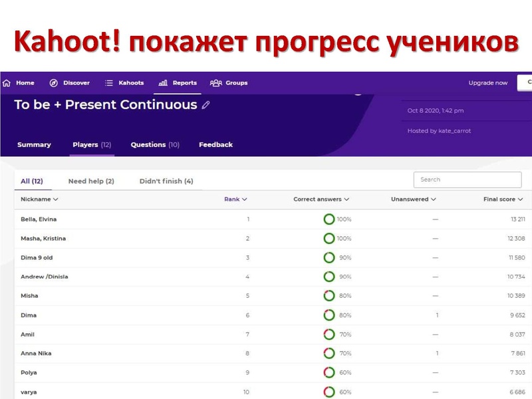Switch to the Questions (10) tab
This screenshot has width=532, height=399.
coord(154,144)
